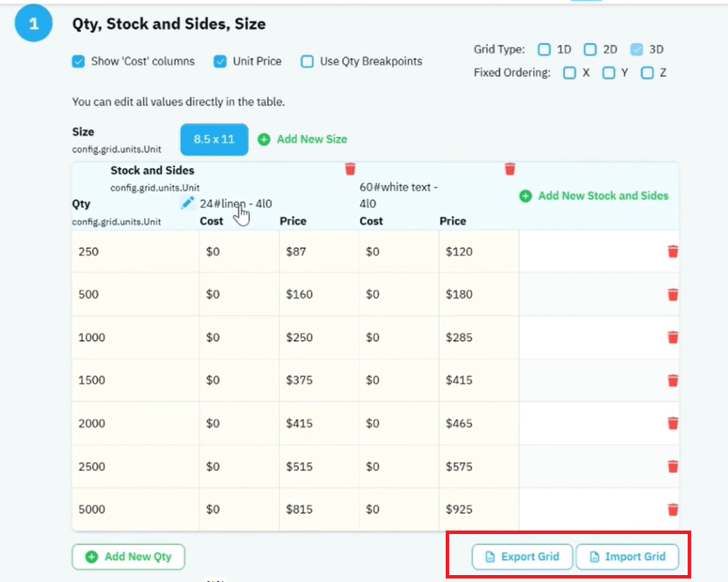Delete the 60#white text - 4|0 stock column
Screen dimensions: 728x582
coord(510,169)
